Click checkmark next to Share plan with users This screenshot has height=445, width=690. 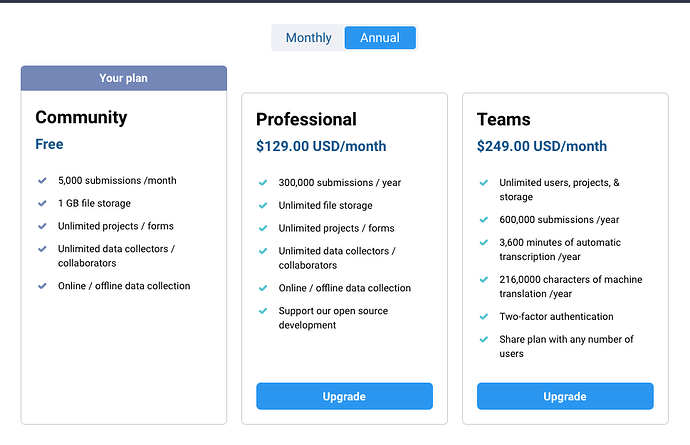tap(484, 340)
